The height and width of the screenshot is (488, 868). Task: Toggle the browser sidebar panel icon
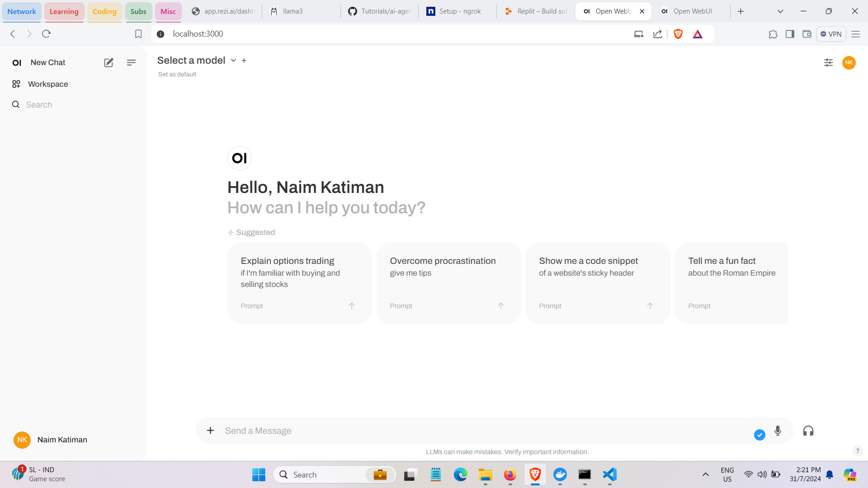click(790, 34)
